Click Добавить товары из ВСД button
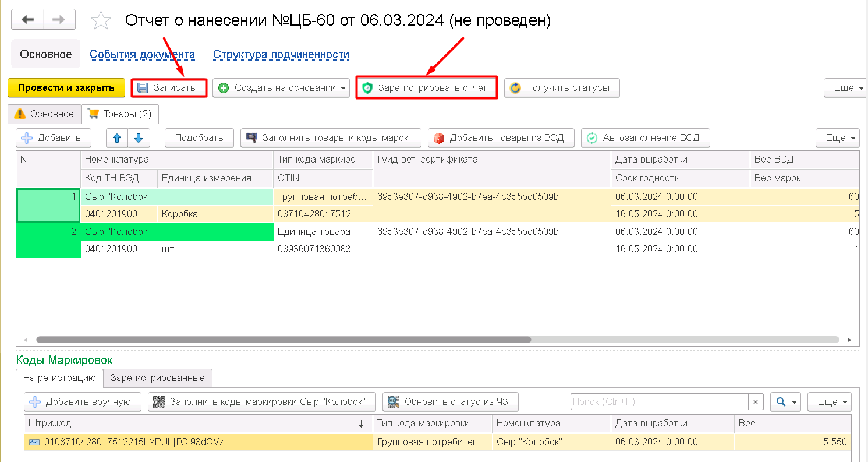The image size is (868, 462). [x=501, y=138]
